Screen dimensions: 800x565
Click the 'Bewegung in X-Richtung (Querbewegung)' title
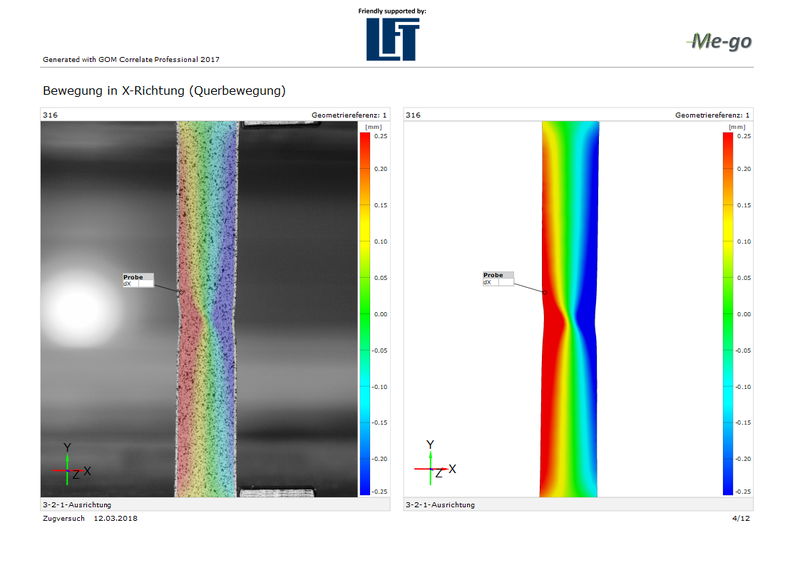(164, 91)
